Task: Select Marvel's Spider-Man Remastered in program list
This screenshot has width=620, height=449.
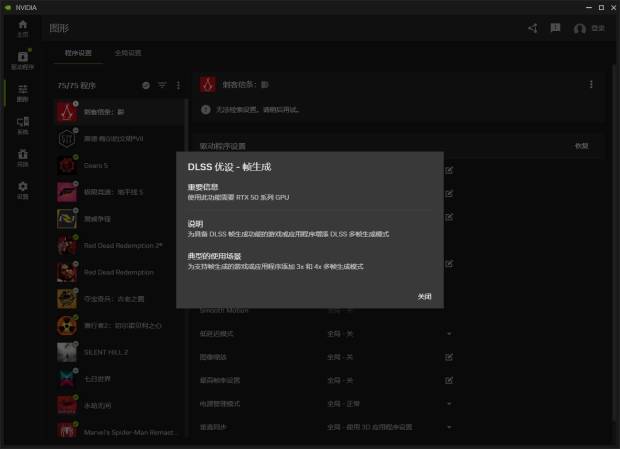Action: (119, 432)
